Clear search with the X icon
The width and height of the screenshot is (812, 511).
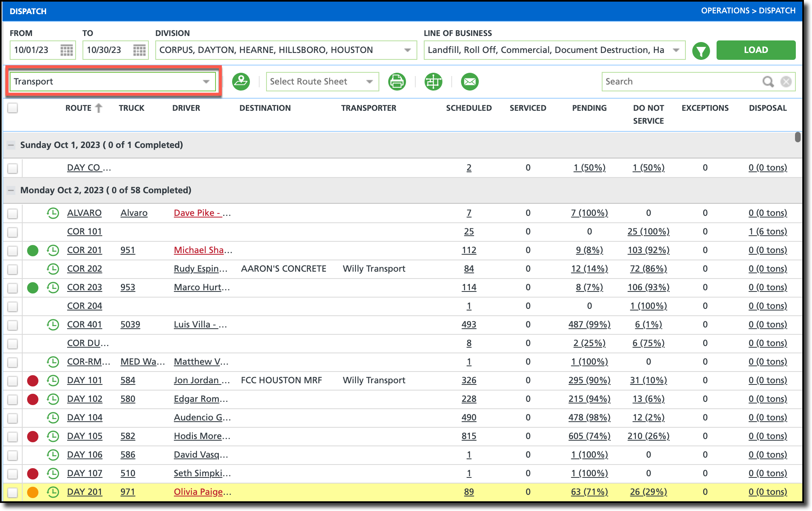pos(786,82)
